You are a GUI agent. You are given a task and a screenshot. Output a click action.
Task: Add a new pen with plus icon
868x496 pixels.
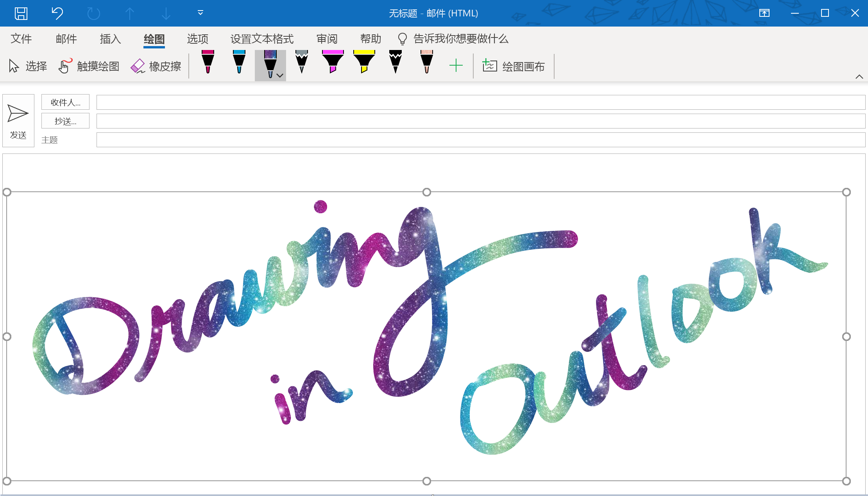click(x=456, y=65)
